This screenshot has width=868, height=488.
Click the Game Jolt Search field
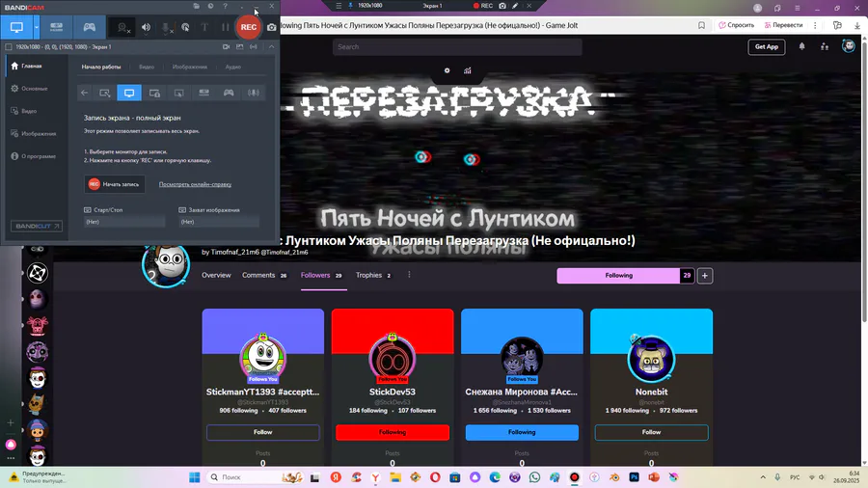click(457, 47)
